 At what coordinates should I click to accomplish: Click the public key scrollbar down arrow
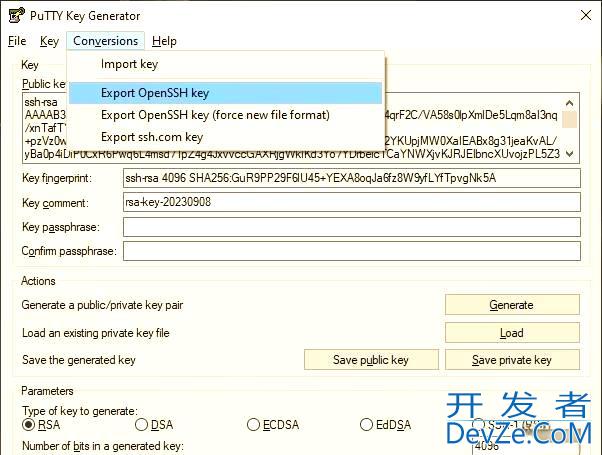[570, 154]
